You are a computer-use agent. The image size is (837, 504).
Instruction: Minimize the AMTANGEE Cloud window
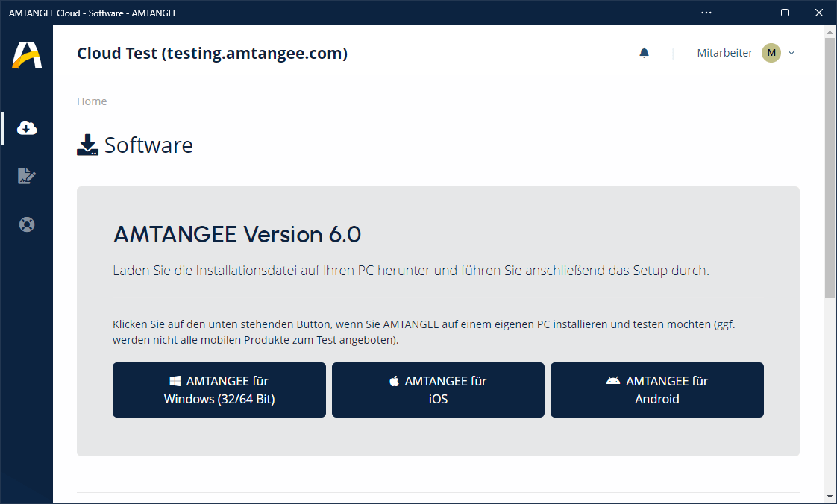coord(750,13)
